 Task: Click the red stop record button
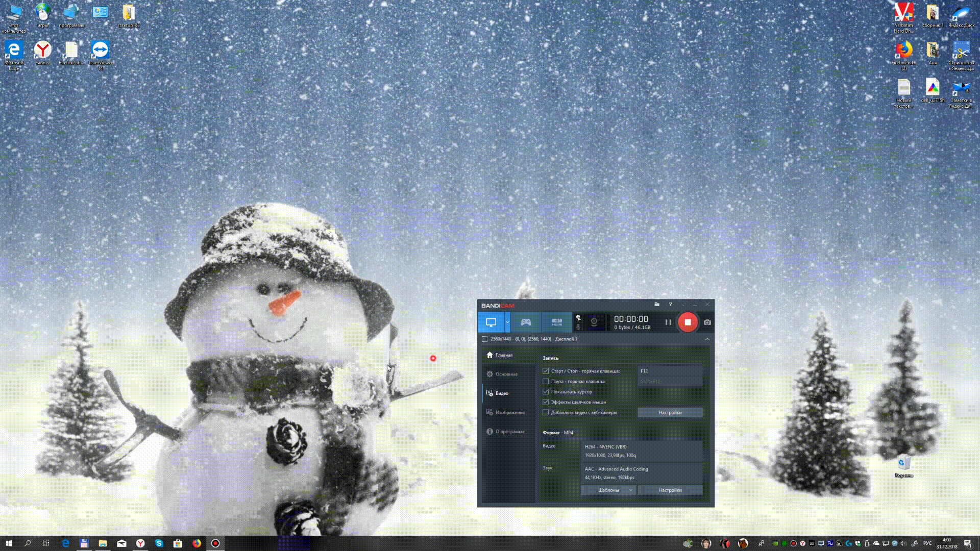pos(688,322)
